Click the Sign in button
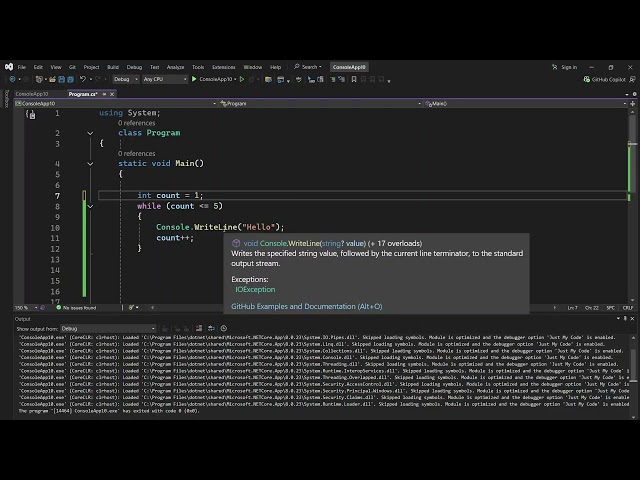The height and width of the screenshot is (480, 640). click(569, 67)
